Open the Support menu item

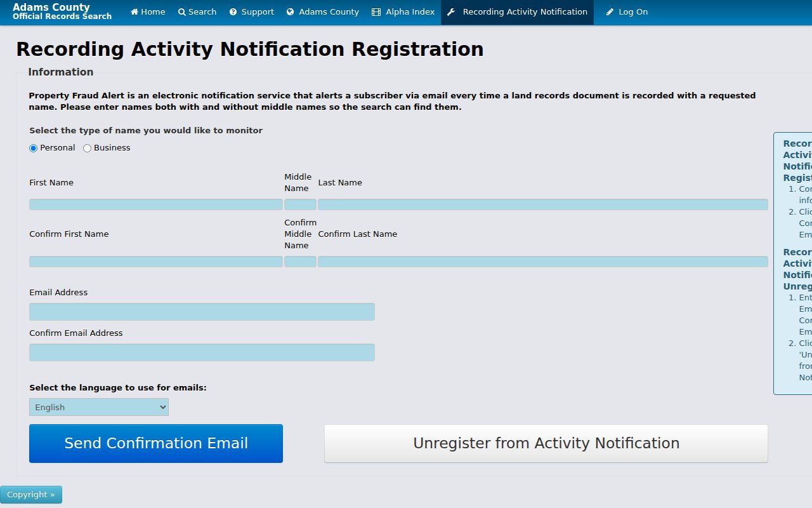tap(252, 12)
